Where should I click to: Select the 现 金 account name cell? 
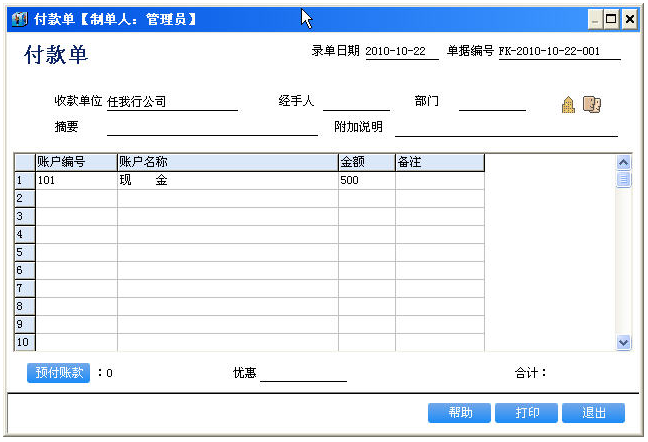point(228,181)
